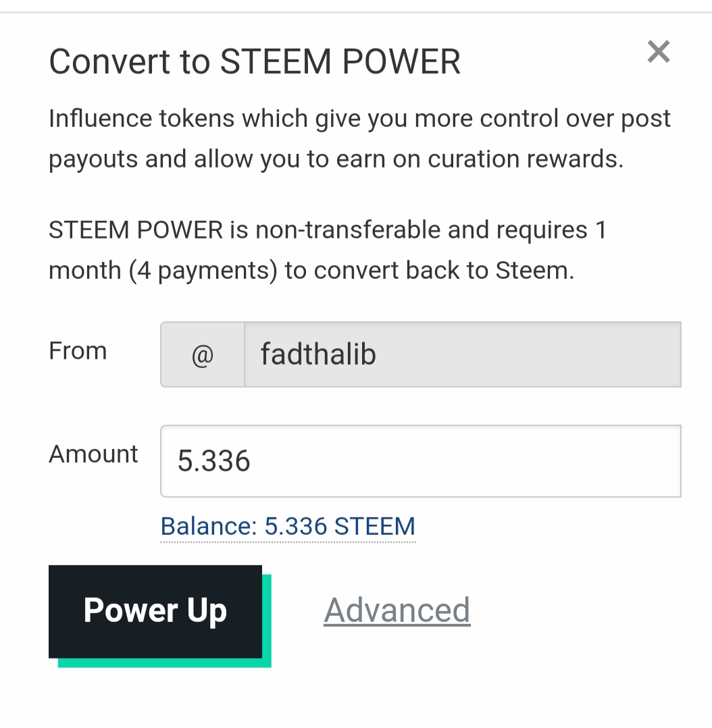The height and width of the screenshot is (728, 712).
Task: Open the Advanced options link
Action: [397, 610]
